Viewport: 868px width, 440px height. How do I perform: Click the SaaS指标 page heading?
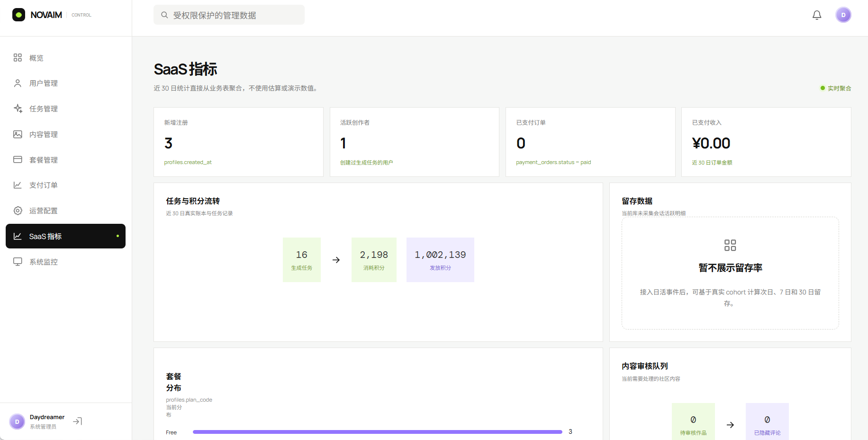[185, 69]
